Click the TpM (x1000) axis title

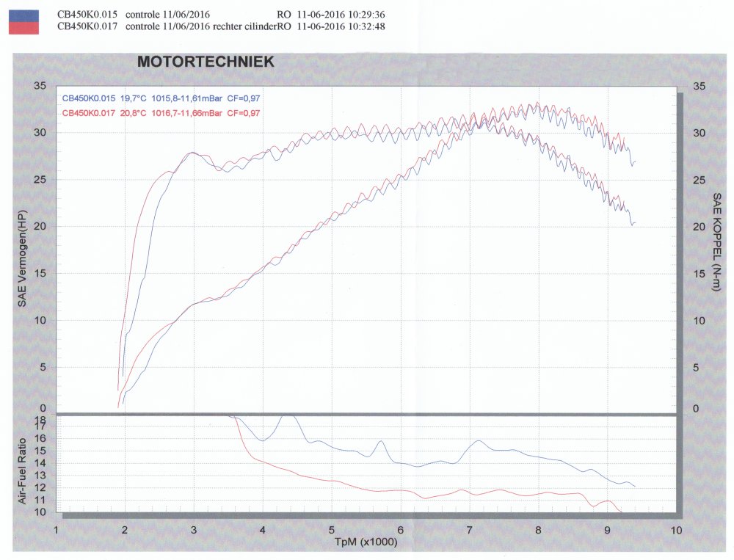(x=366, y=542)
